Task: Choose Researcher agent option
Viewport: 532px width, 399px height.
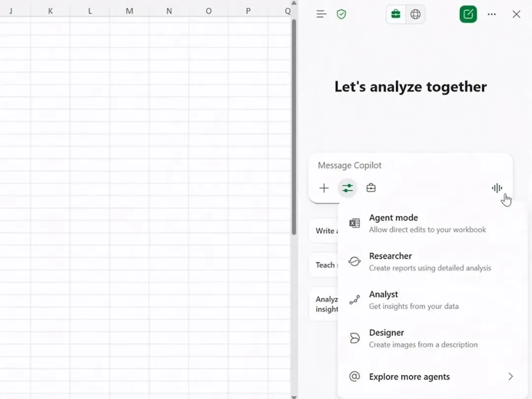Action: pos(432,262)
